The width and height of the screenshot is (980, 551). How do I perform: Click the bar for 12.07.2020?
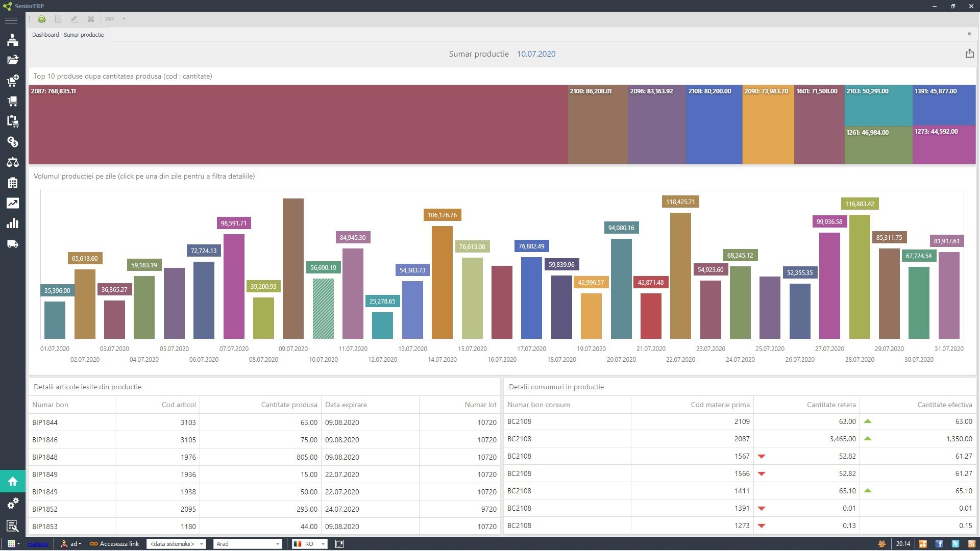point(382,325)
